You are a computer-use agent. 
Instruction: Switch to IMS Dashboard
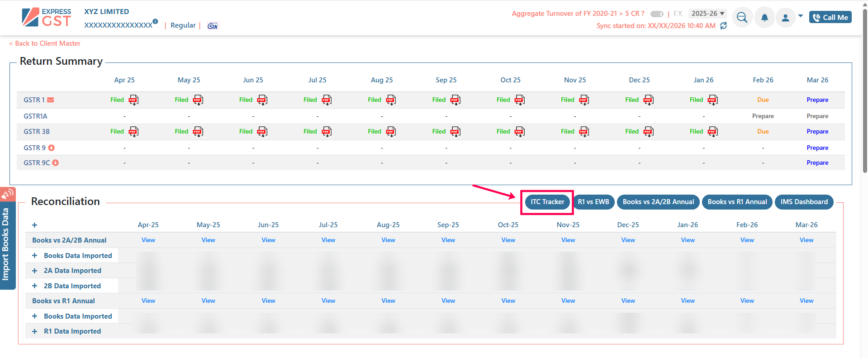[x=804, y=202]
